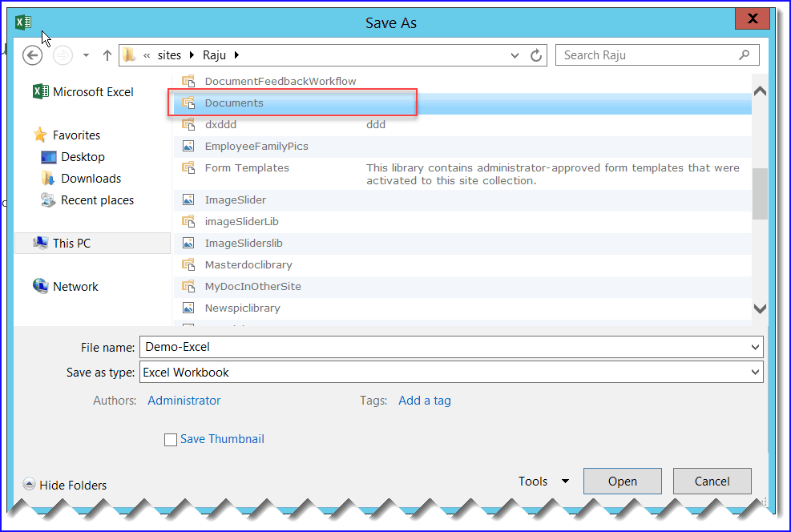The height and width of the screenshot is (532, 791).
Task: Go up one folder level using the up arrow
Action: pyautogui.click(x=107, y=54)
